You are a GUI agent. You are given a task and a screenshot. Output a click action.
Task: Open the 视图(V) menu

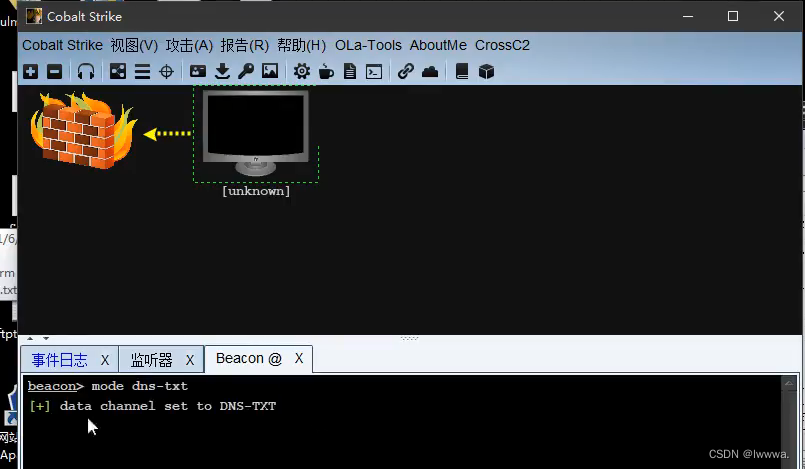(134, 45)
